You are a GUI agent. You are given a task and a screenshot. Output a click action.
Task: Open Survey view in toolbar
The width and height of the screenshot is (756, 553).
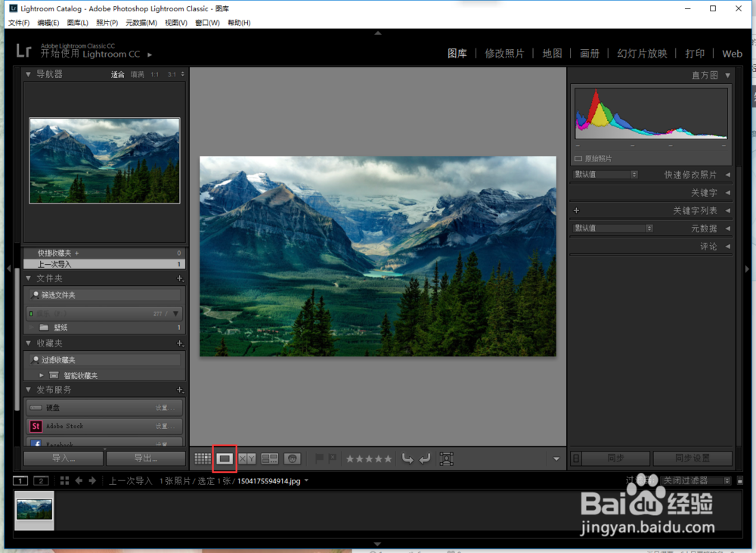tap(270, 458)
